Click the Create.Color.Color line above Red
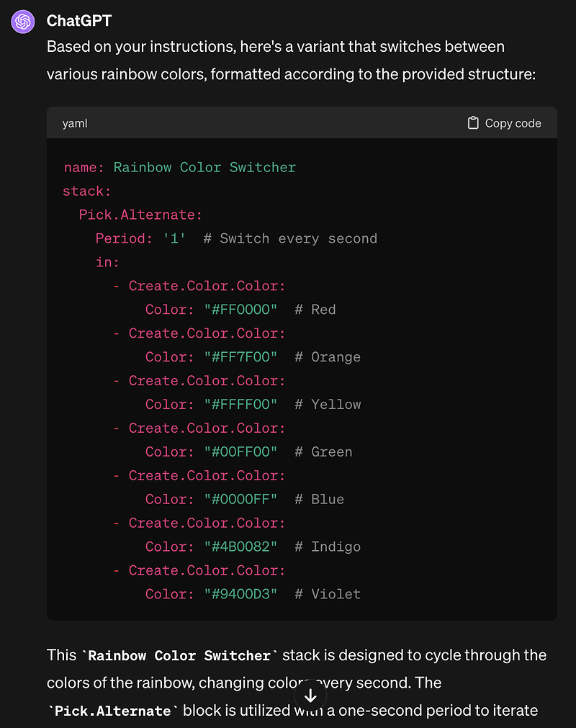This screenshot has width=576, height=728. point(199,286)
